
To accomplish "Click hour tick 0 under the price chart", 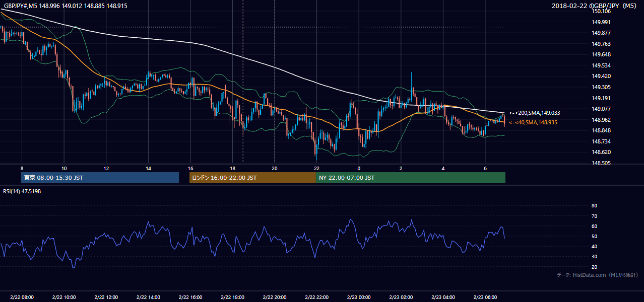I will (359, 168).
